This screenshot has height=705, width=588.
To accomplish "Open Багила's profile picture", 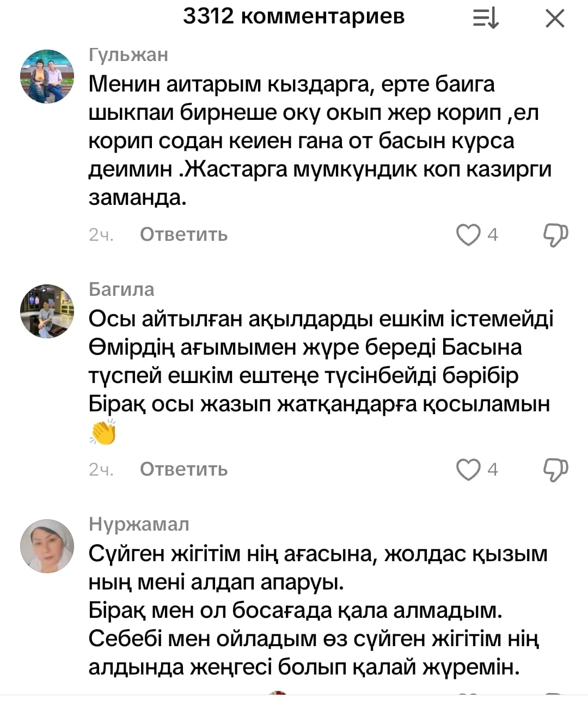I will (47, 311).
